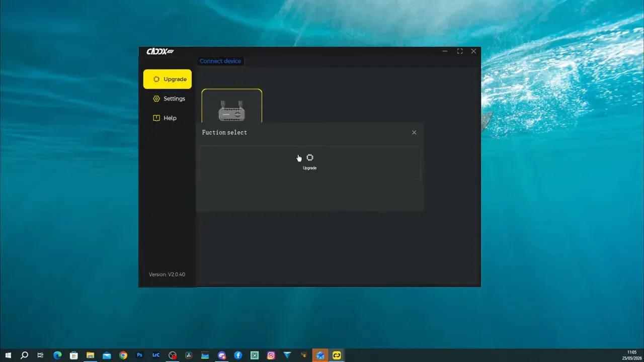The width and height of the screenshot is (644, 362).
Task: Launch Microsoft Edge from the taskbar
Action: click(x=57, y=355)
